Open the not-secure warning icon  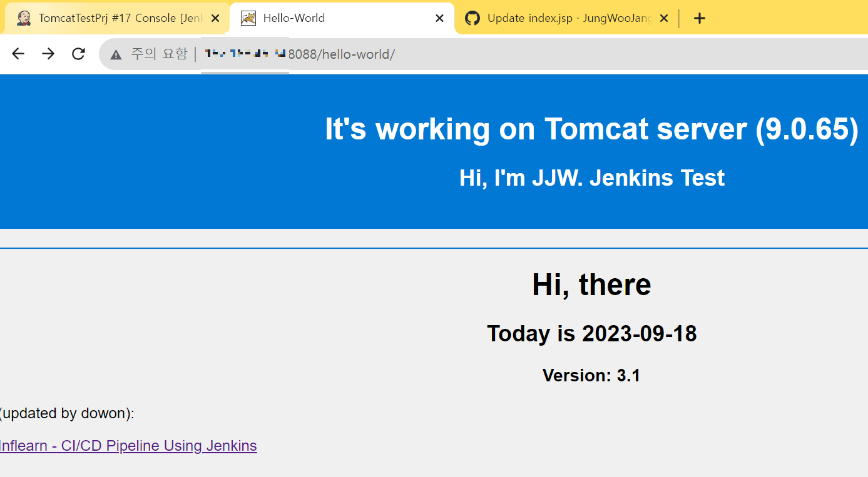[x=116, y=54]
